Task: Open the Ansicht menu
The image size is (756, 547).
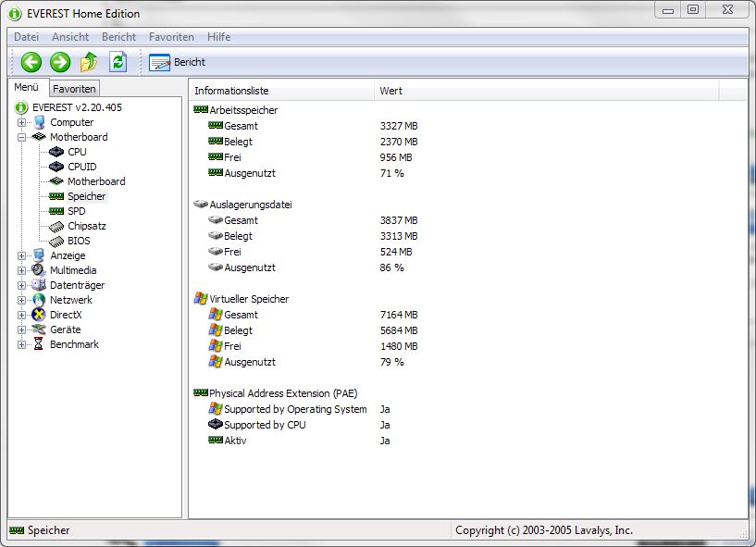Action: tap(70, 37)
